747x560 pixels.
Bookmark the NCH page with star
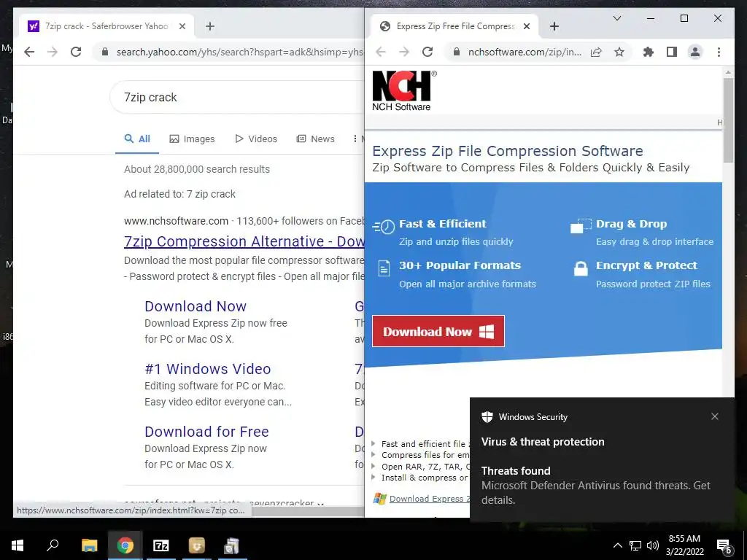pyautogui.click(x=619, y=52)
